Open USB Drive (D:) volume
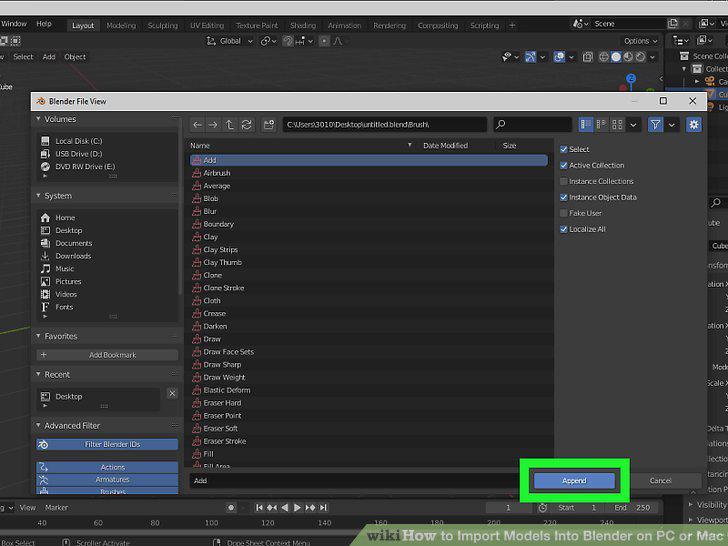 click(x=78, y=154)
